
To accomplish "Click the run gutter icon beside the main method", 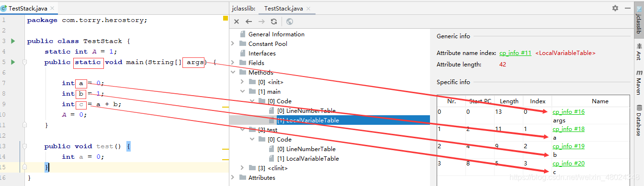I will pos(13,62).
